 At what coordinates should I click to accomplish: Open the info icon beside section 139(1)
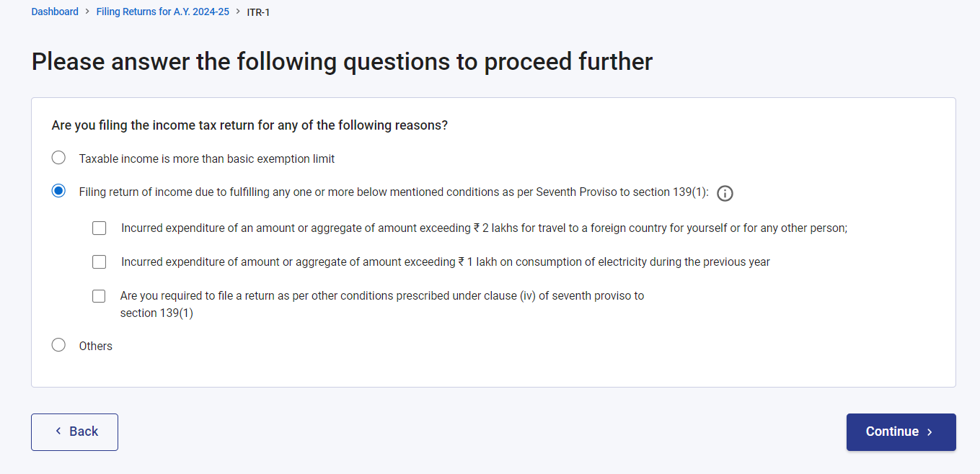tap(725, 193)
